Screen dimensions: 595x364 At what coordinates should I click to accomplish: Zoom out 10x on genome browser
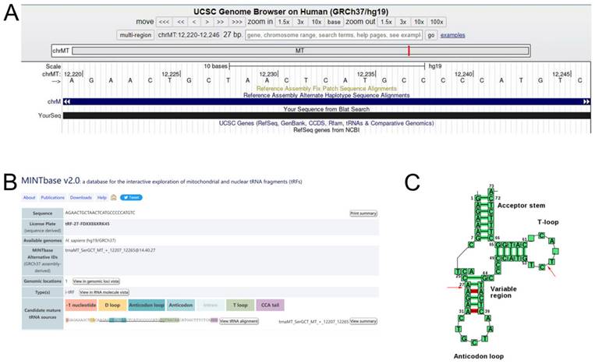click(x=419, y=22)
